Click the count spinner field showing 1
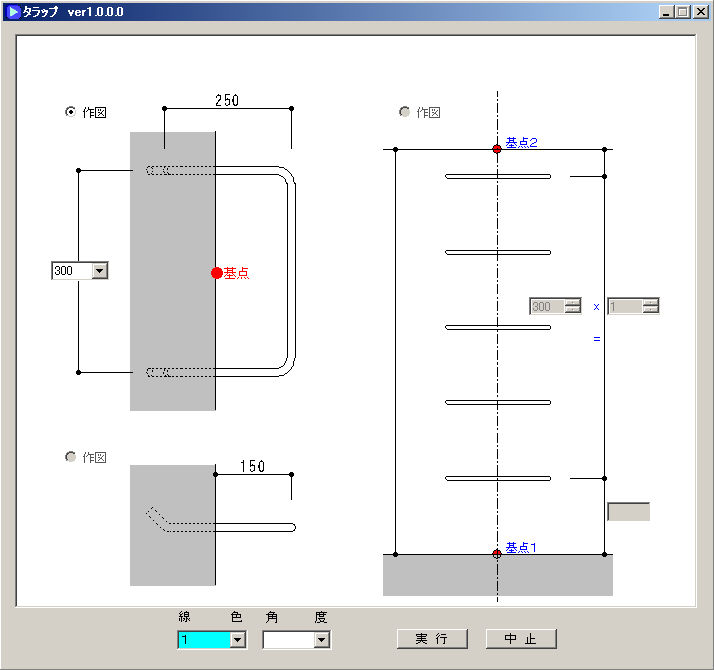The width and height of the screenshot is (714, 670). pos(625,306)
